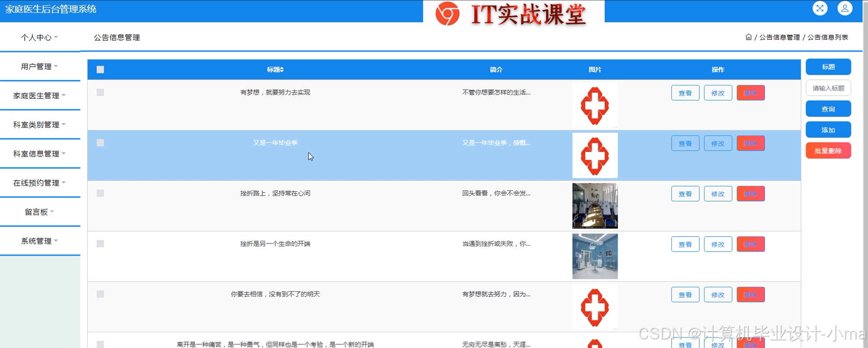The width and height of the screenshot is (868, 348).
Task: Sort by the 标题 column arrows
Action: point(282,70)
